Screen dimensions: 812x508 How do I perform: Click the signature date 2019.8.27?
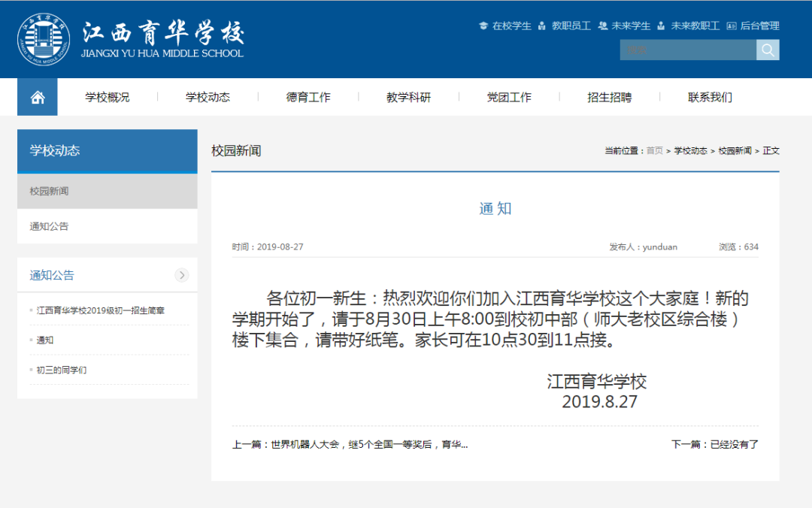click(600, 401)
